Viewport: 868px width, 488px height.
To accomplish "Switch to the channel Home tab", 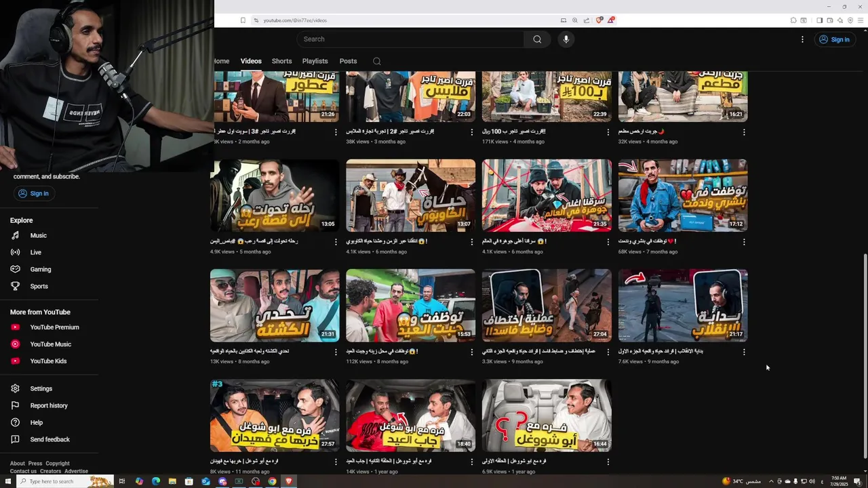I will (x=222, y=61).
